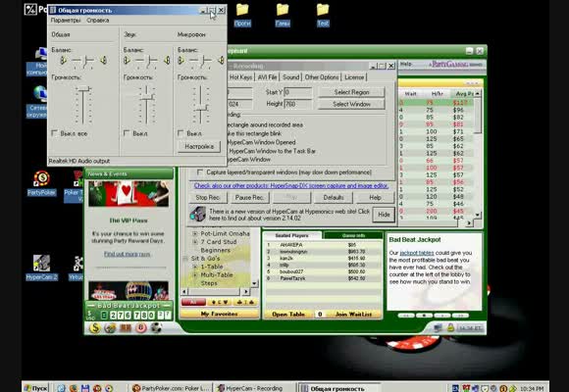Switch to the Hot Keys tab in HyperCam

pos(240,76)
